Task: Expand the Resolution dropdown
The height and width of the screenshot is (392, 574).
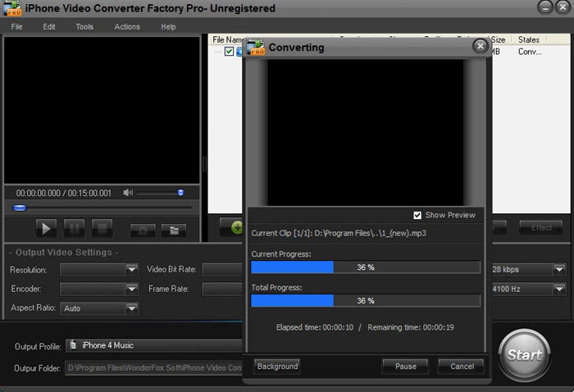Action: [131, 270]
